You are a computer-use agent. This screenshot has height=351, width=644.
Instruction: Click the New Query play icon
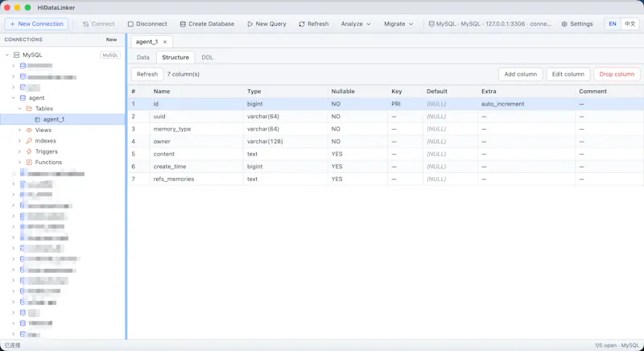250,24
